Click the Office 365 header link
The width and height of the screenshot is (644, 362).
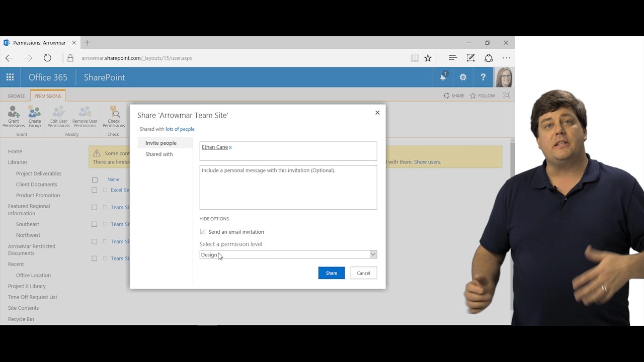click(x=48, y=77)
